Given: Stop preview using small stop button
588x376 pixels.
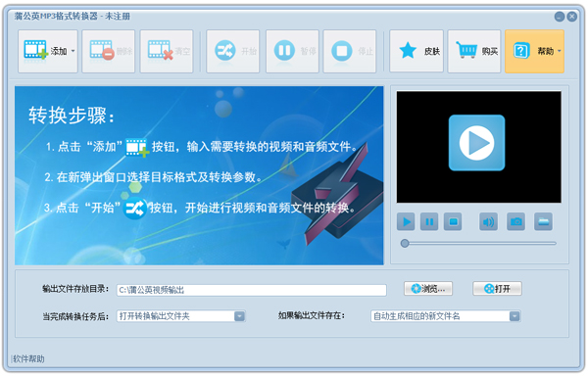Looking at the screenshot, I should click(453, 221).
